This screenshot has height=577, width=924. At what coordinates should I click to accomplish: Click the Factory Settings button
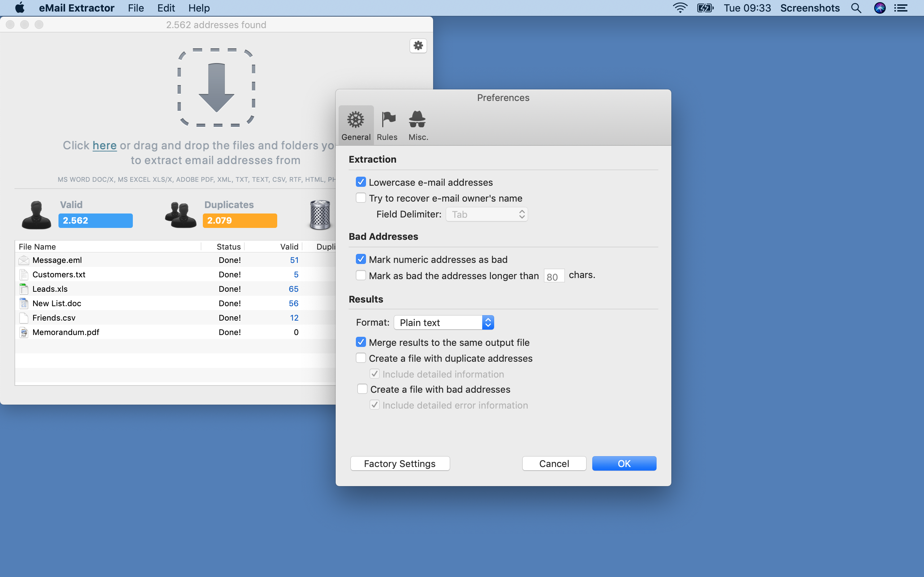(x=400, y=463)
